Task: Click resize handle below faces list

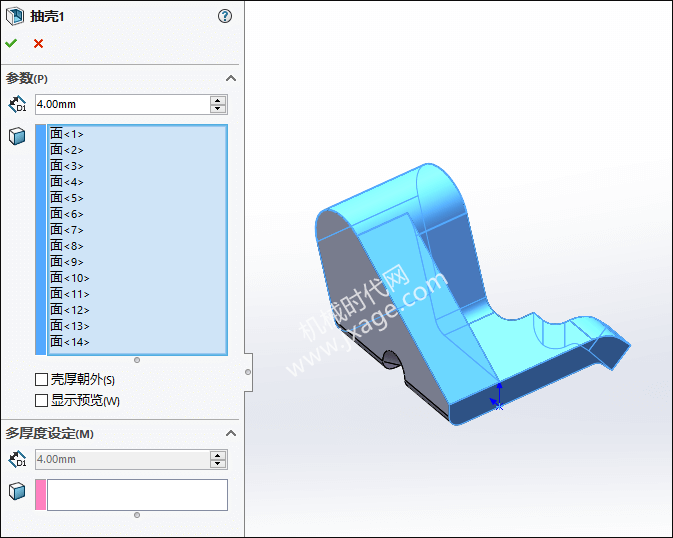Action: (x=137, y=360)
